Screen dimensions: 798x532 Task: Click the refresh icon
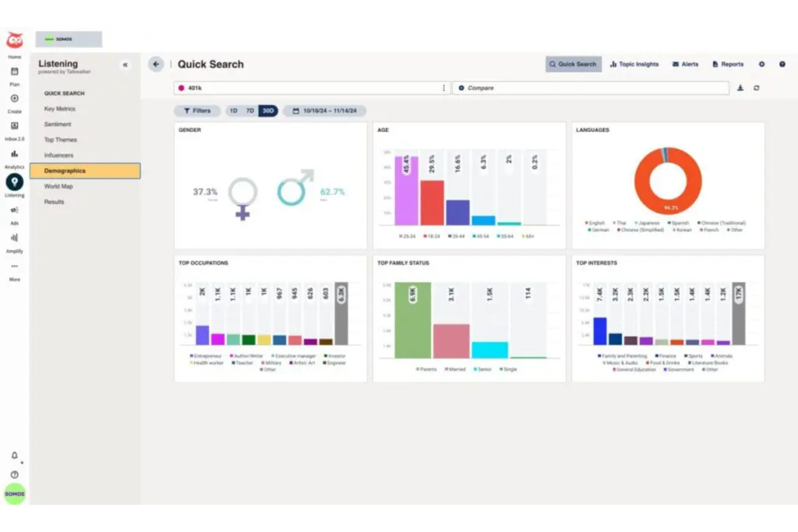click(x=756, y=88)
